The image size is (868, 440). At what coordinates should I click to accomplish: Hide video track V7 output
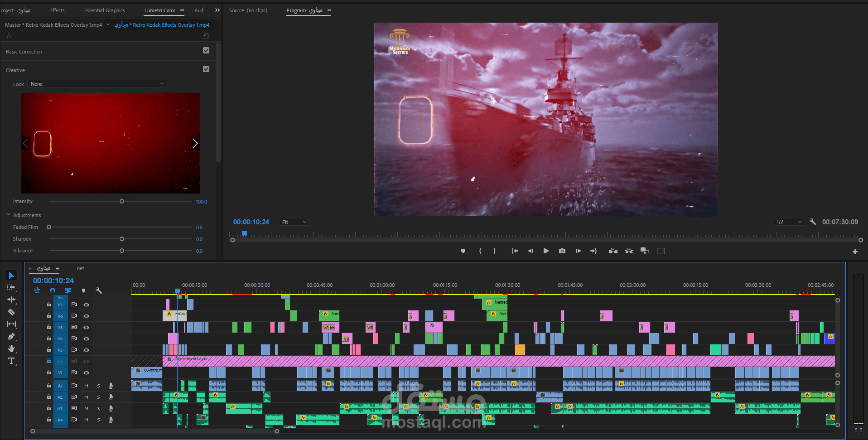[86, 305]
